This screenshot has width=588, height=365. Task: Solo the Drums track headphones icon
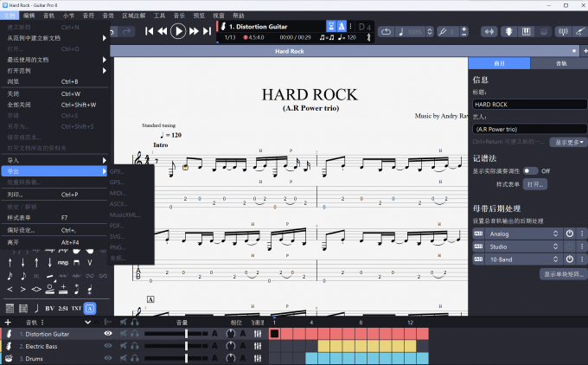coord(135,357)
